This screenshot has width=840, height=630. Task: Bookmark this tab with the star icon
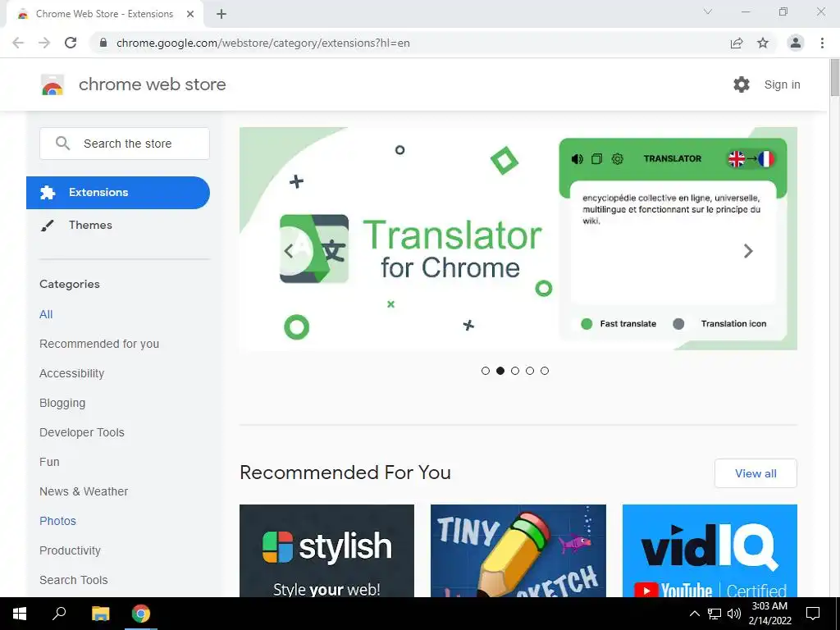coord(763,43)
